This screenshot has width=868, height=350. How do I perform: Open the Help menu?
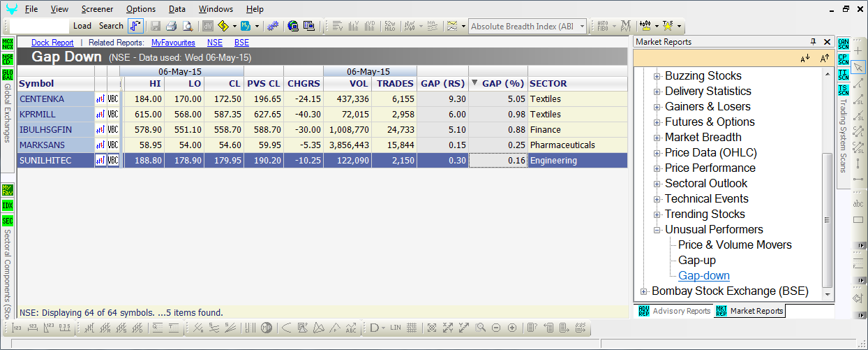point(255,9)
